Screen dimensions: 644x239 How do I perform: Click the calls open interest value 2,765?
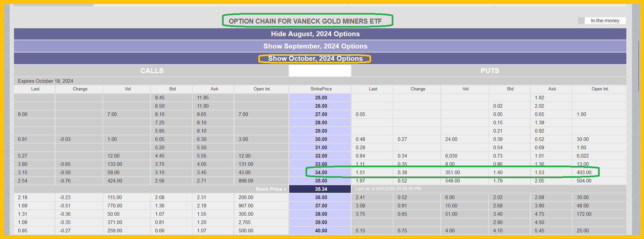click(244, 222)
